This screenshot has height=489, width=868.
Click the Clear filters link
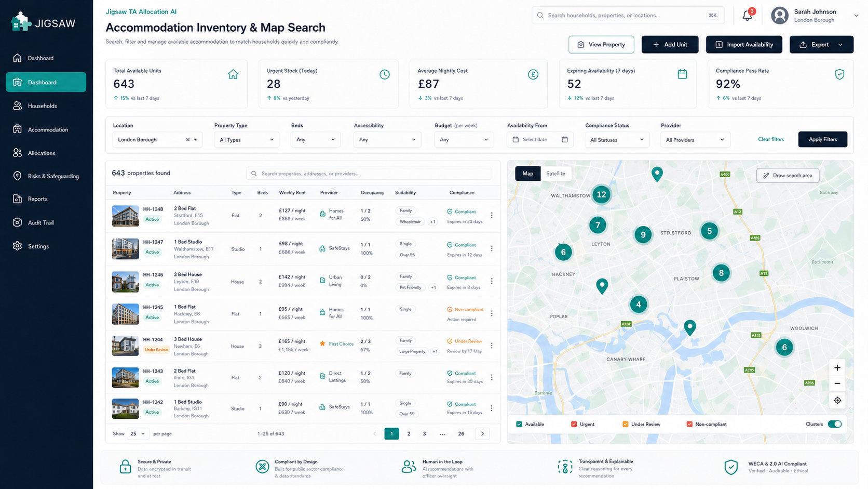click(771, 139)
